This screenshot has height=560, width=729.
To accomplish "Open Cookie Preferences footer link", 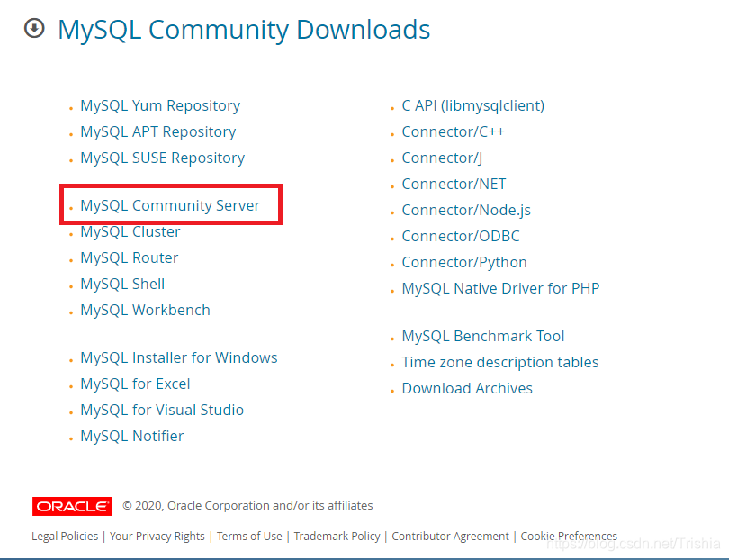I will [569, 537].
